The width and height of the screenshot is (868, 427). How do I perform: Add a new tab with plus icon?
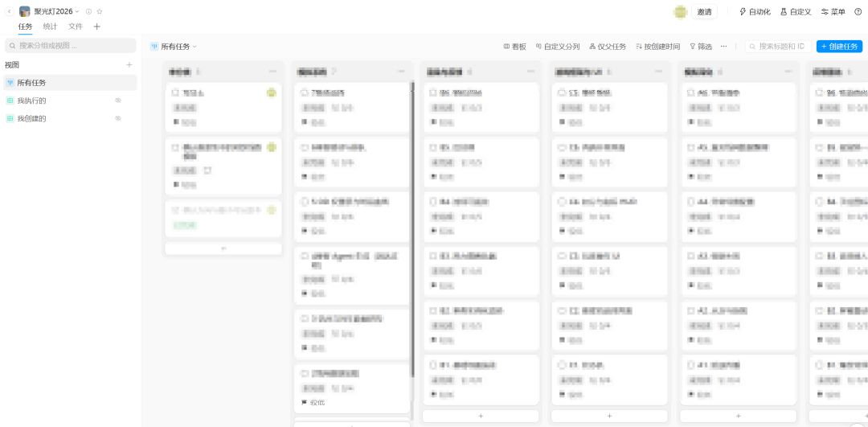point(97,27)
